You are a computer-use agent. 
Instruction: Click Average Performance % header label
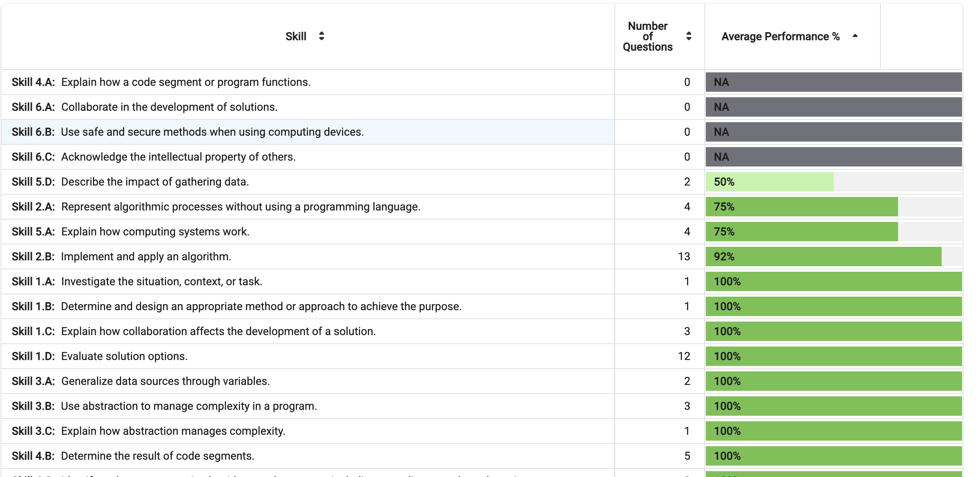point(780,37)
